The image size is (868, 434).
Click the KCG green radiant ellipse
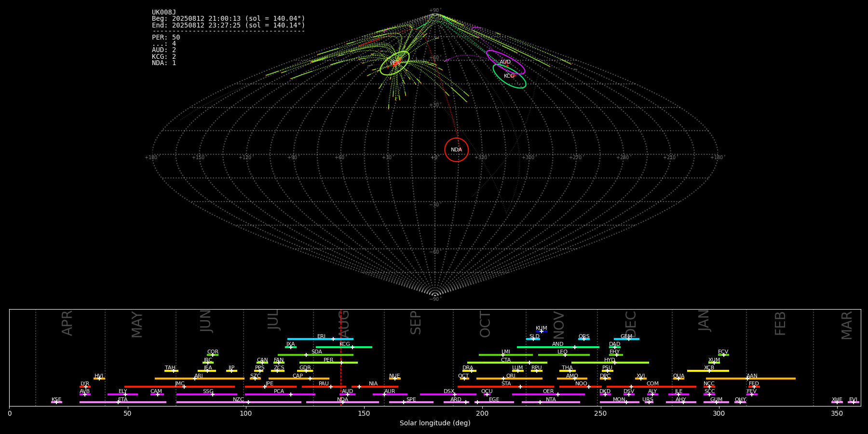[x=509, y=76]
